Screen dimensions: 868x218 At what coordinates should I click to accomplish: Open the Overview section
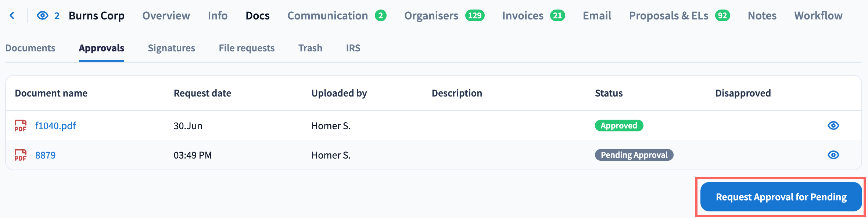coord(166,16)
